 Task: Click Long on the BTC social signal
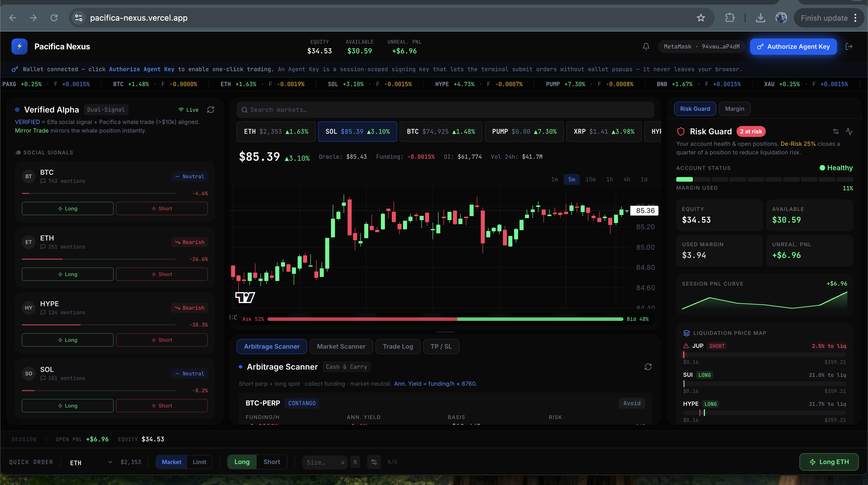point(67,208)
